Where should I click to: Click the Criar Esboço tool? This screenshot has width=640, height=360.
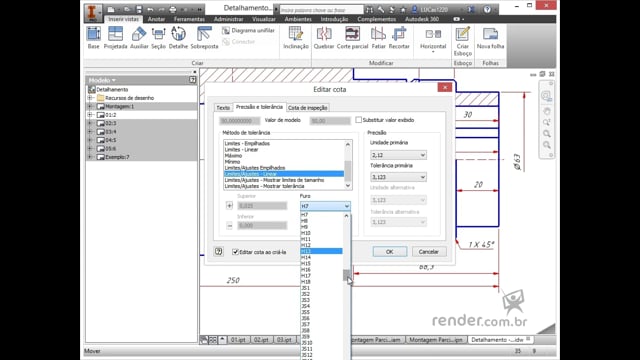tap(462, 41)
